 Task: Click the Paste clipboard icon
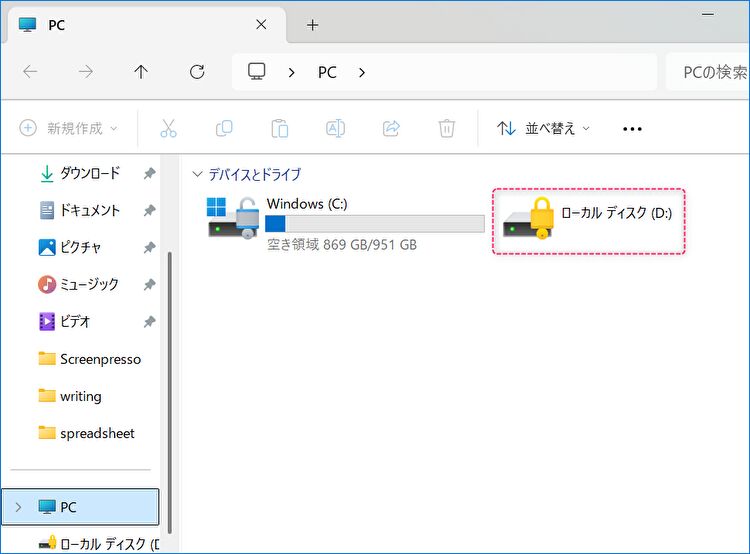[280, 128]
